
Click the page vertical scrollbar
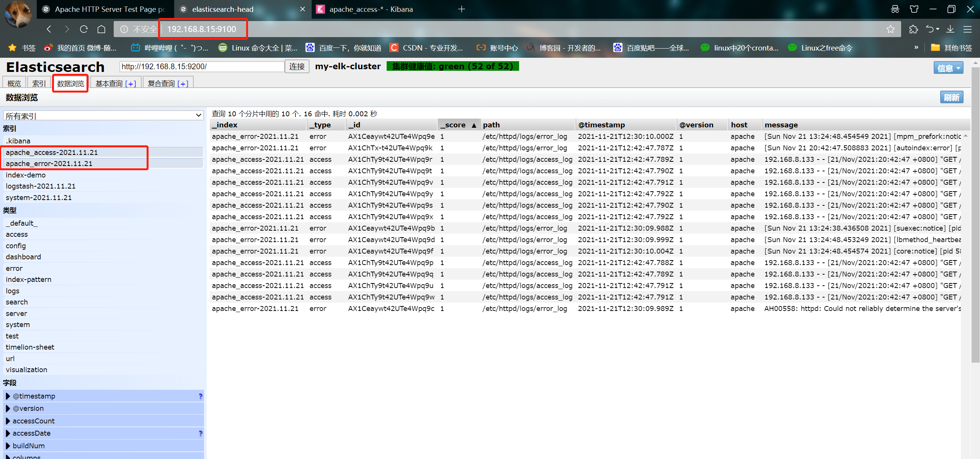coord(975,214)
